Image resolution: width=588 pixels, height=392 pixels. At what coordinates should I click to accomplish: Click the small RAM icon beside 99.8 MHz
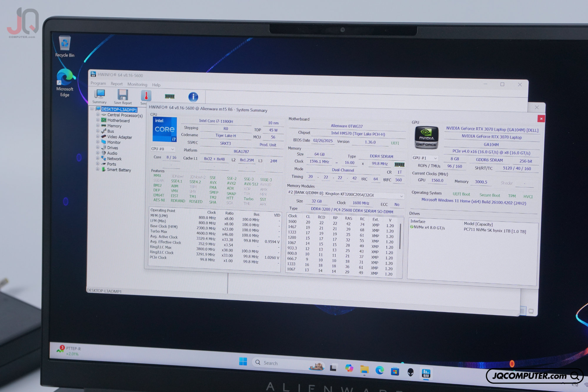[399, 164]
